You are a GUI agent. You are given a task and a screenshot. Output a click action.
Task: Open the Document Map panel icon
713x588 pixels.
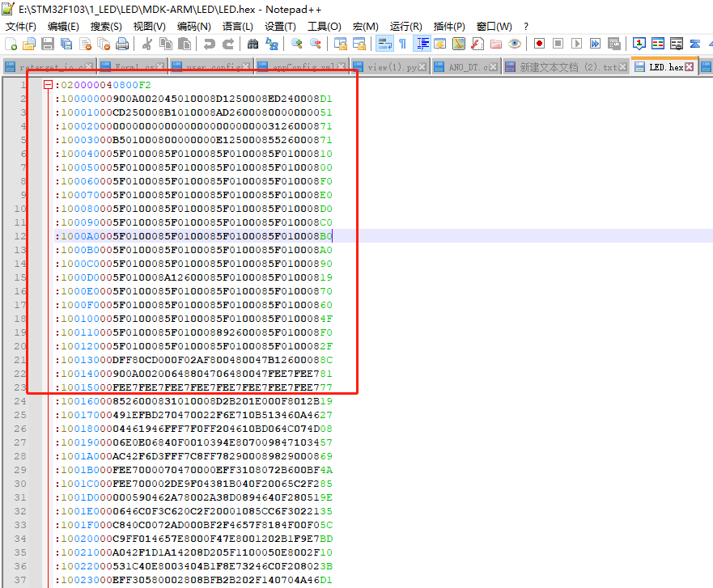(459, 44)
